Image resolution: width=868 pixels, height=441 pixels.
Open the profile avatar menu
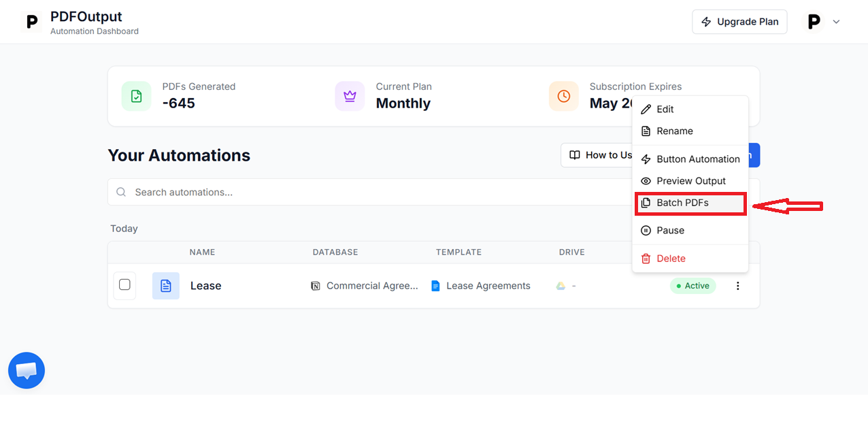tap(814, 22)
